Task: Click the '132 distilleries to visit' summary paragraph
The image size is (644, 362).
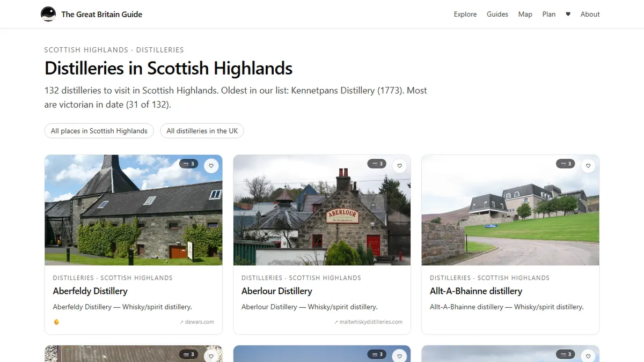Action: 236,98
